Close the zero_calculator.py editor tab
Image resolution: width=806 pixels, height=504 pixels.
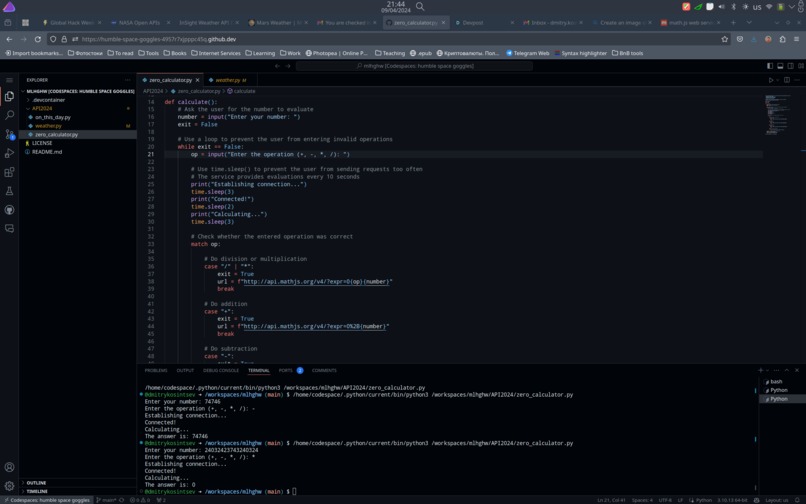197,80
